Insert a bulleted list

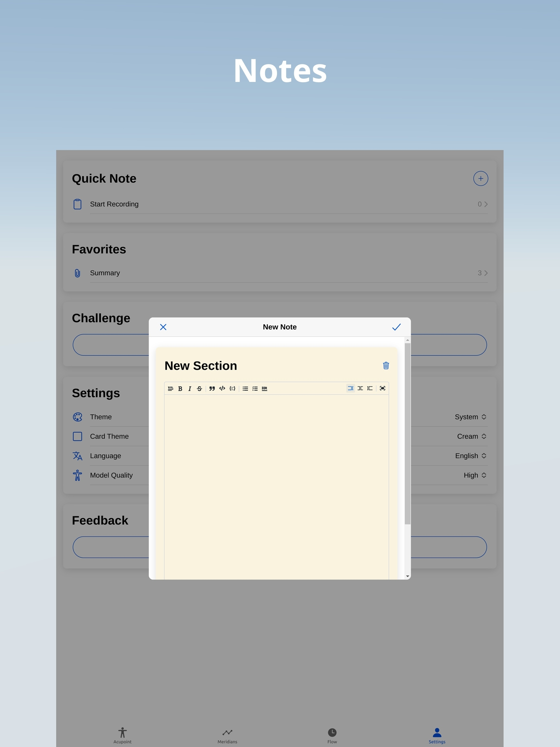point(245,388)
